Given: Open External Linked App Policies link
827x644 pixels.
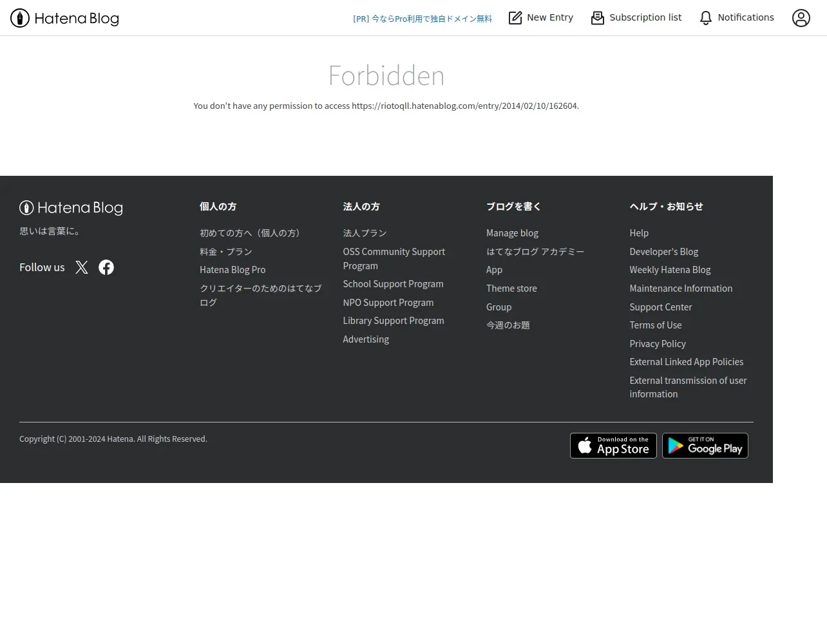Looking at the screenshot, I should (x=686, y=362).
